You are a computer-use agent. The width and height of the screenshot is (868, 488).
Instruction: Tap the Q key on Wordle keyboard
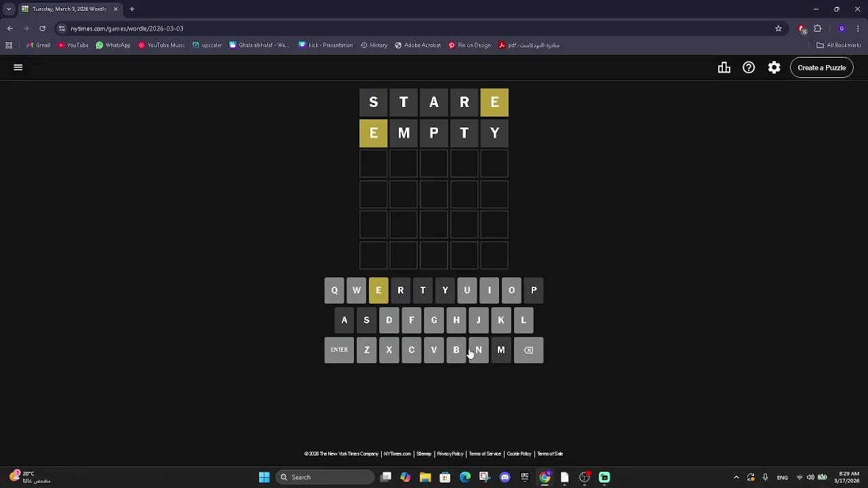(334, 291)
